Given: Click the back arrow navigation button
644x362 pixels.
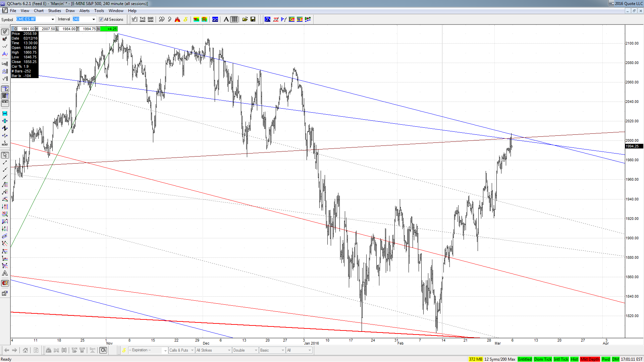Looking at the screenshot, I should 7,350.
